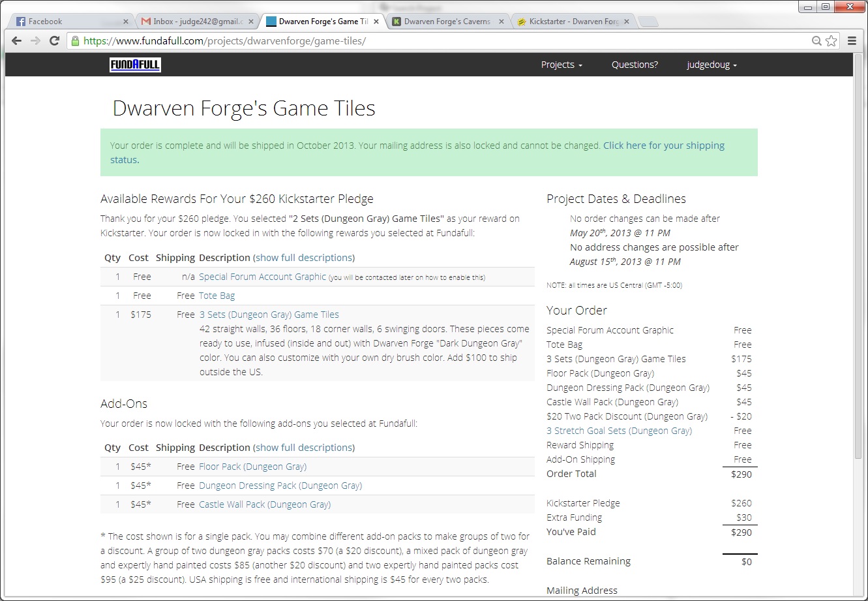Click the Extra Funding $30 amount
Viewport: 868px width, 601px height.
click(x=743, y=517)
